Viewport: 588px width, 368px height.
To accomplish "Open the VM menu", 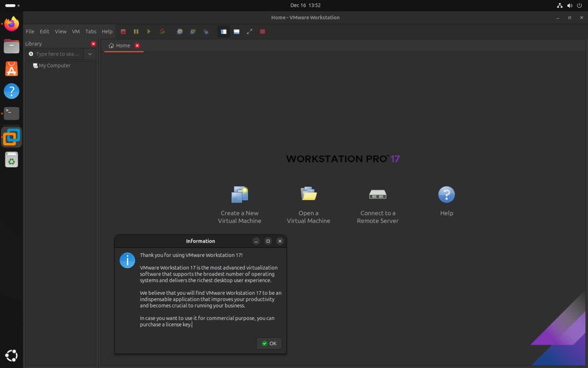I will (75, 31).
